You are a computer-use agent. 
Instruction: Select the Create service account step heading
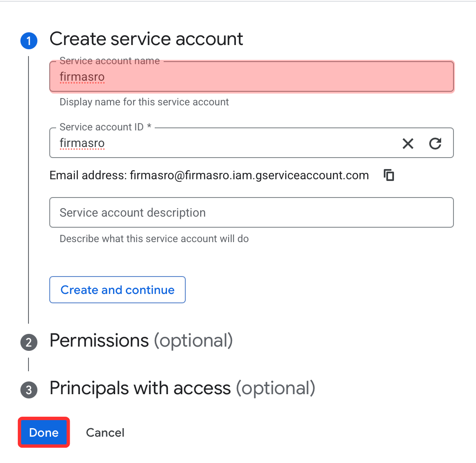point(146,39)
